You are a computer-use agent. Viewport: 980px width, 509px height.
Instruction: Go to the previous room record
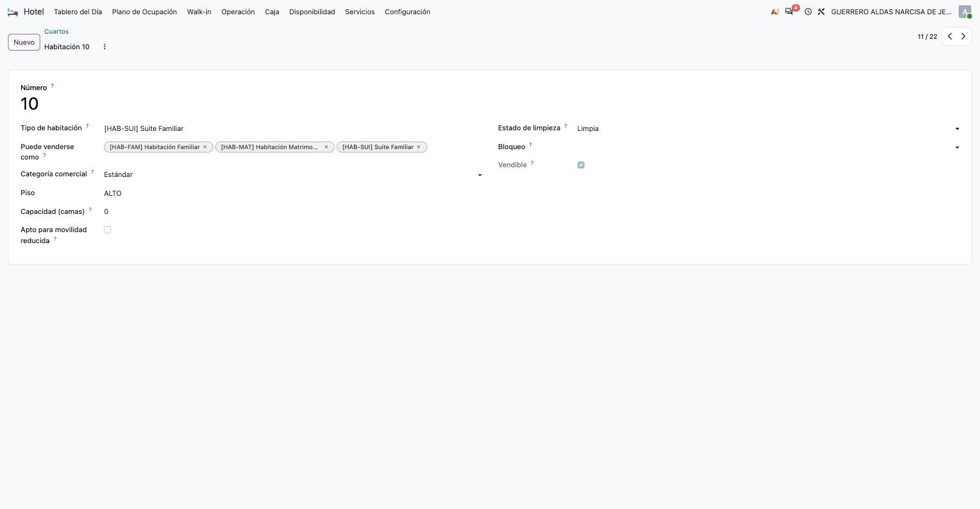tap(950, 36)
